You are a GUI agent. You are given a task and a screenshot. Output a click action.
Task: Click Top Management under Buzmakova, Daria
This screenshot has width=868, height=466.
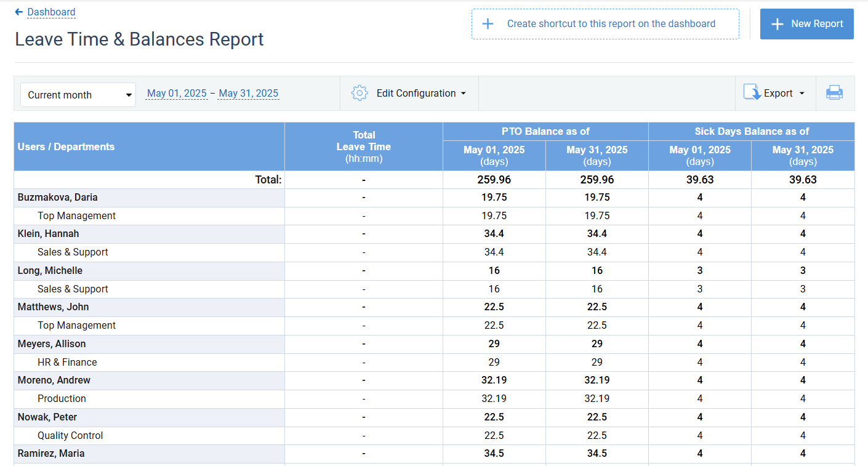click(x=76, y=216)
